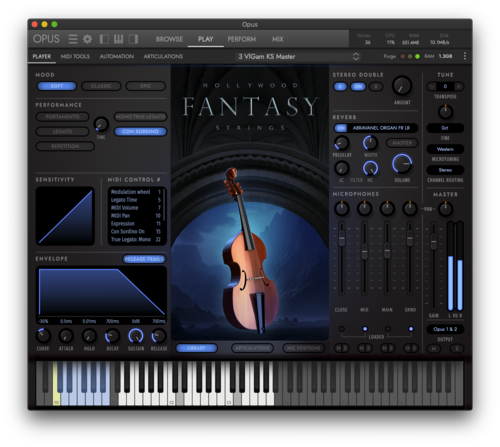Enable Legato performance mode
Image resolution: width=500 pixels, height=447 pixels.
pyautogui.click(x=62, y=131)
